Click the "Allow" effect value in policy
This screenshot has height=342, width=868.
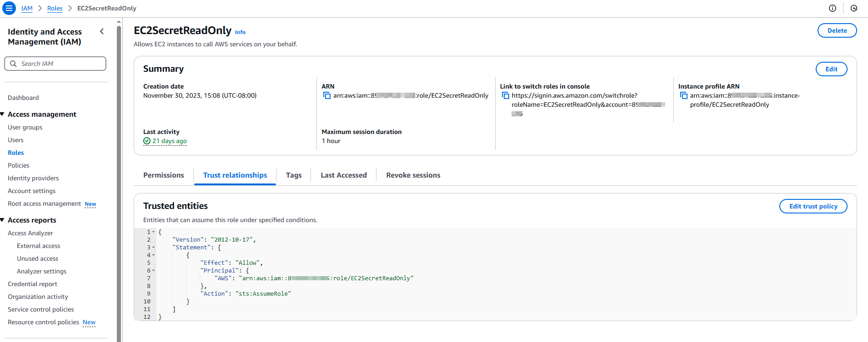pos(247,263)
